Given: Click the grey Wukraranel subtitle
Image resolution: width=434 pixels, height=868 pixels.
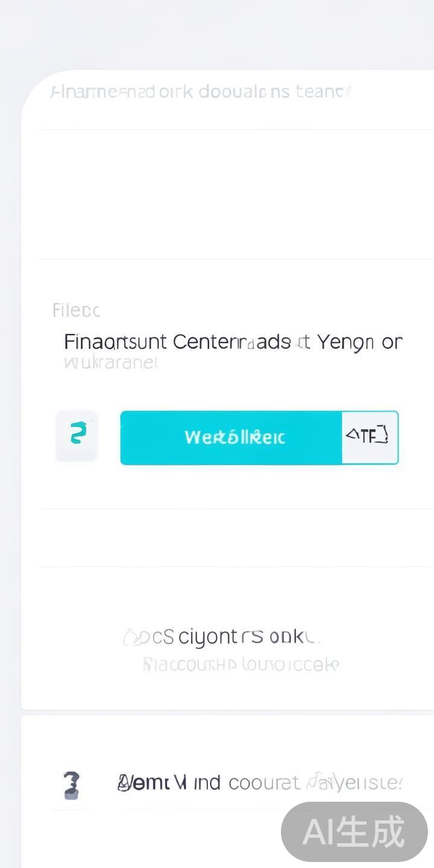Looking at the screenshot, I should 110,363.
